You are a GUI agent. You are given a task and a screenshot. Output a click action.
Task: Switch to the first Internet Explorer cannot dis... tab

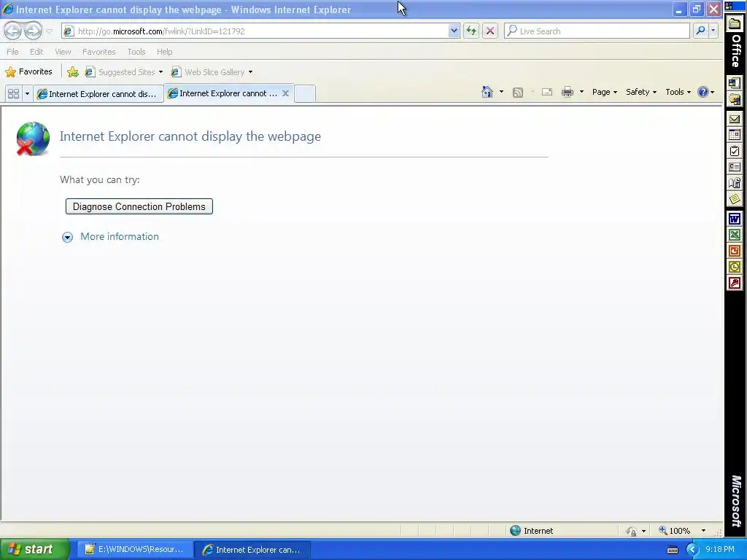(98, 94)
